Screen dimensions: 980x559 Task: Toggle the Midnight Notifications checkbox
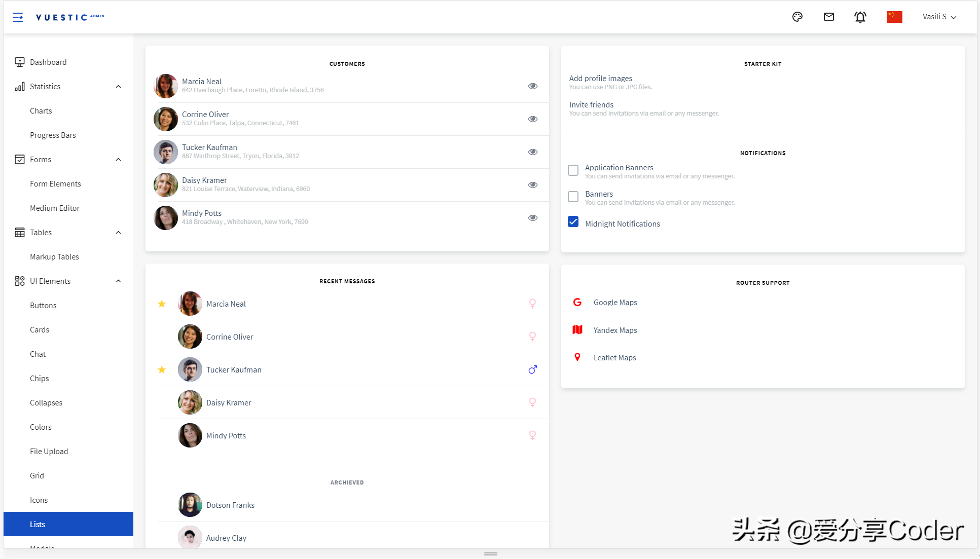[x=573, y=223]
